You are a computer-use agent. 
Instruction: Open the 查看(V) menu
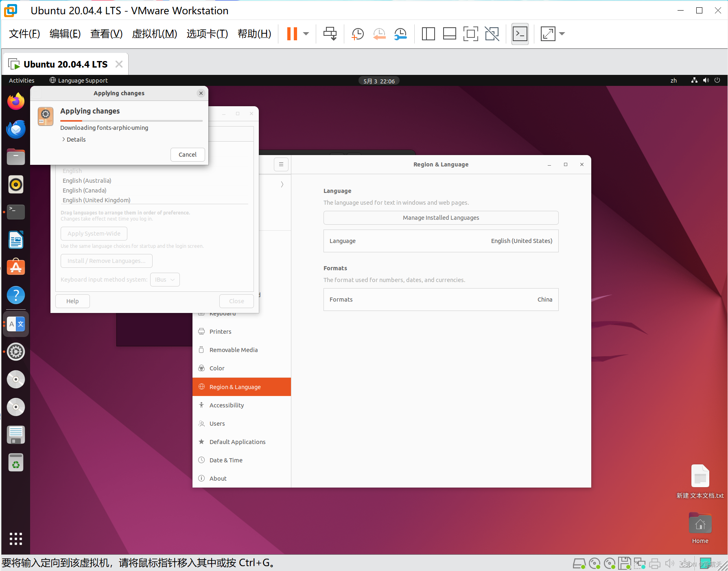tap(106, 34)
